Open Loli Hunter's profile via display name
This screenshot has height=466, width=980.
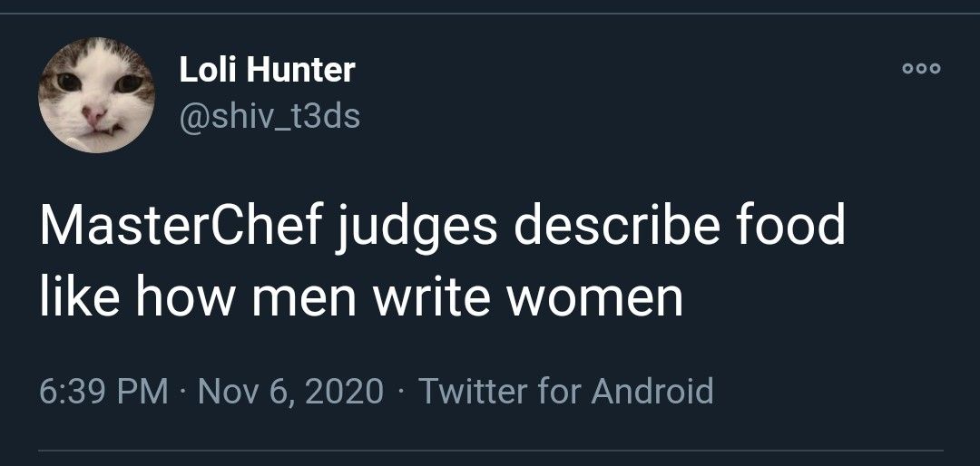pyautogui.click(x=267, y=69)
